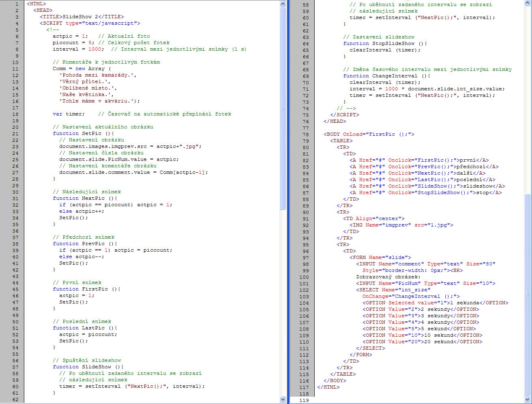Click the string 'Věrný přítel.'

[x=83, y=81]
